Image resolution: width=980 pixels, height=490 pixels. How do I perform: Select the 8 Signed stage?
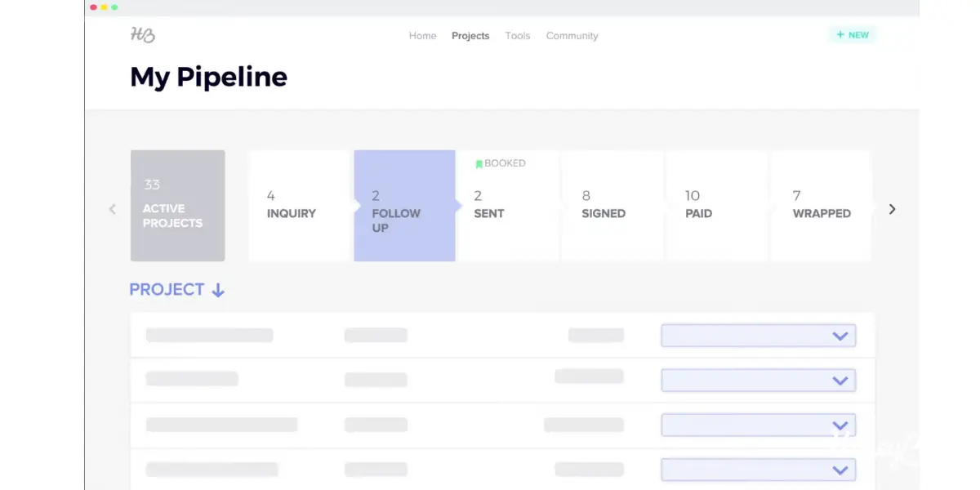(x=612, y=206)
